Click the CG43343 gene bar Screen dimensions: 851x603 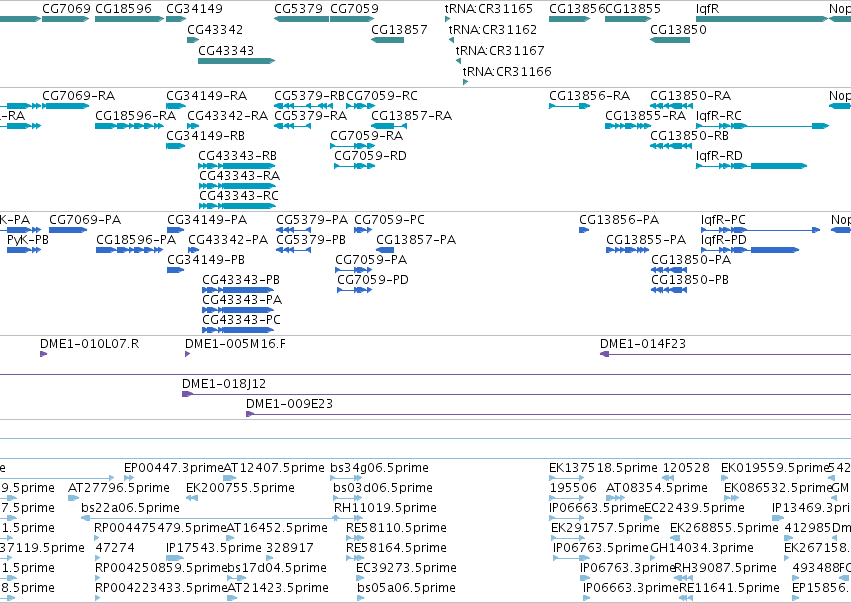pos(237,61)
